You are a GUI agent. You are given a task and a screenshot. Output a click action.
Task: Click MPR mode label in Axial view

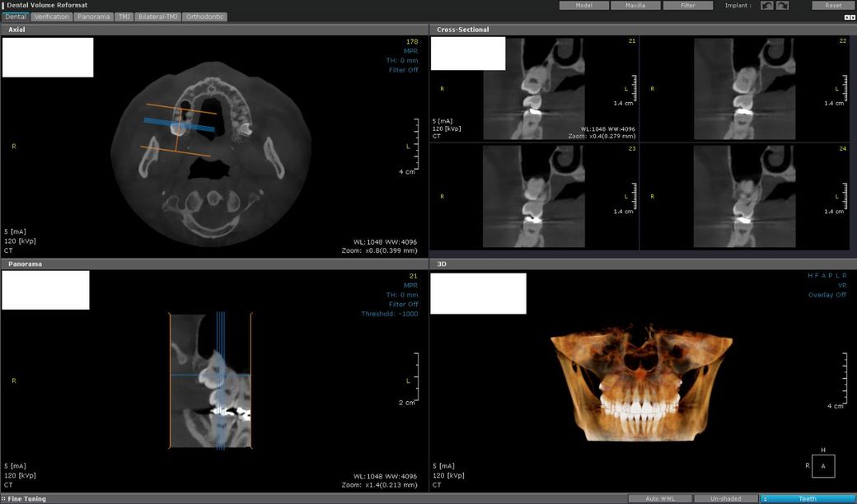click(x=410, y=50)
